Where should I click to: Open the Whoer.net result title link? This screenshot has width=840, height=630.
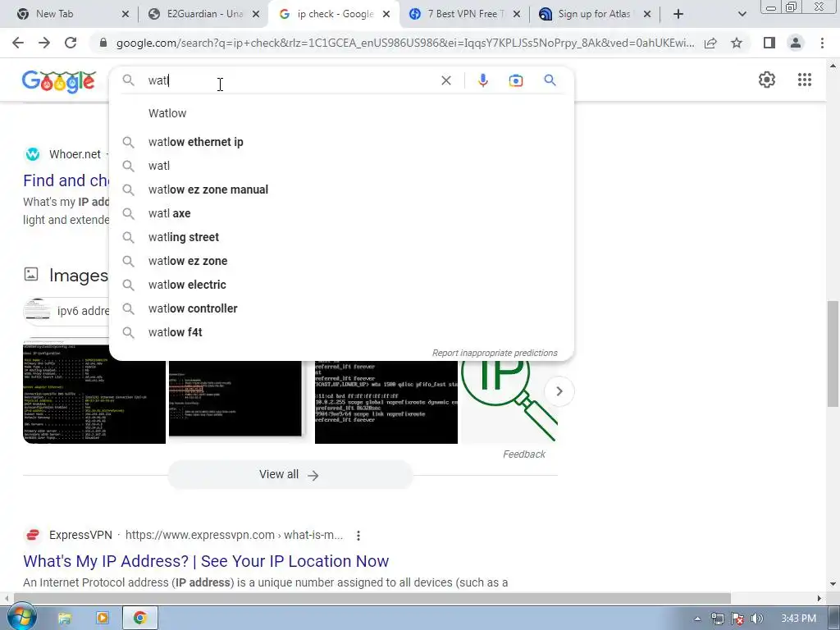click(66, 180)
